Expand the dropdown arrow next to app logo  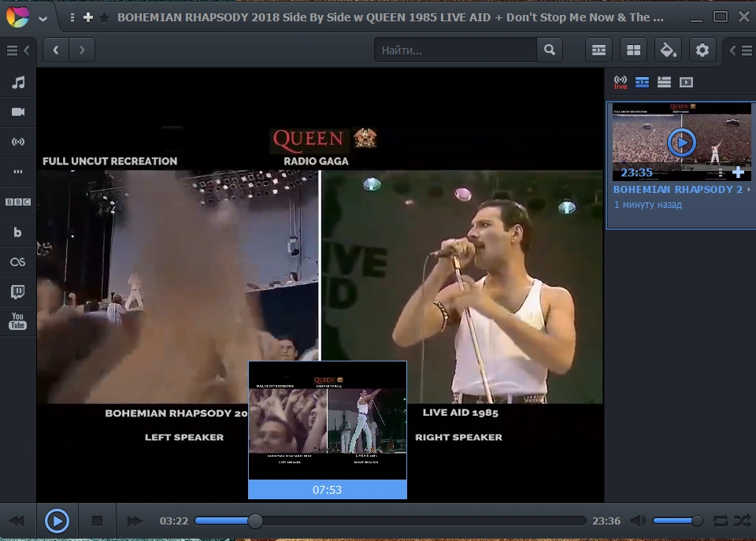click(x=43, y=19)
